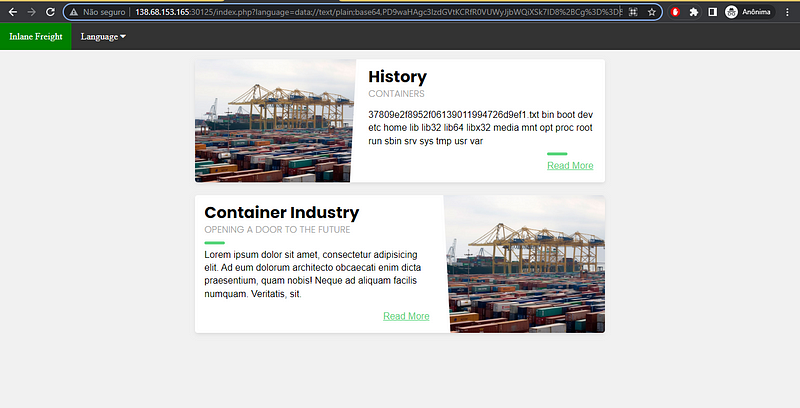Open the red extension icon

tap(675, 12)
